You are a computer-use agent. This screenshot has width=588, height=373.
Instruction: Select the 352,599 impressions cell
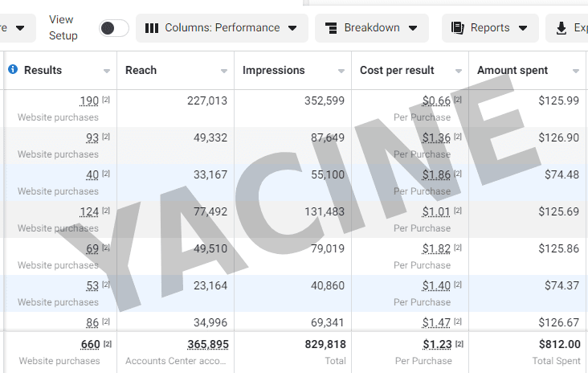pyautogui.click(x=325, y=100)
